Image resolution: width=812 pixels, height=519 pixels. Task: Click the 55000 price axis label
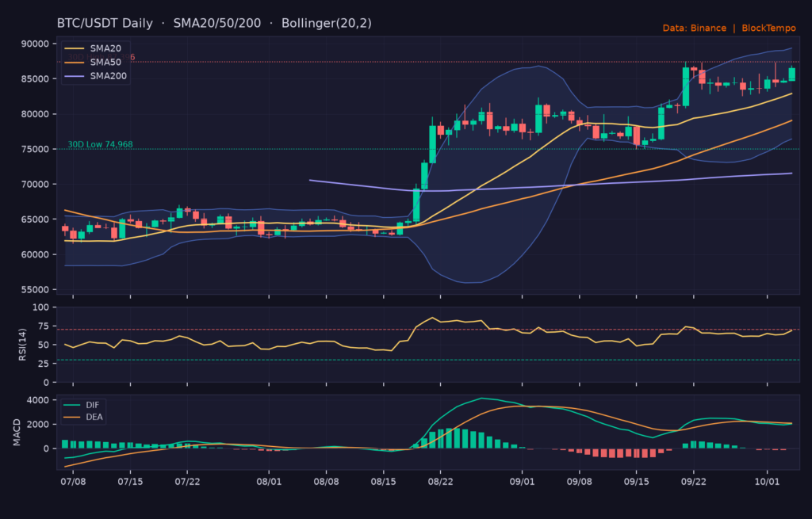click(x=35, y=290)
